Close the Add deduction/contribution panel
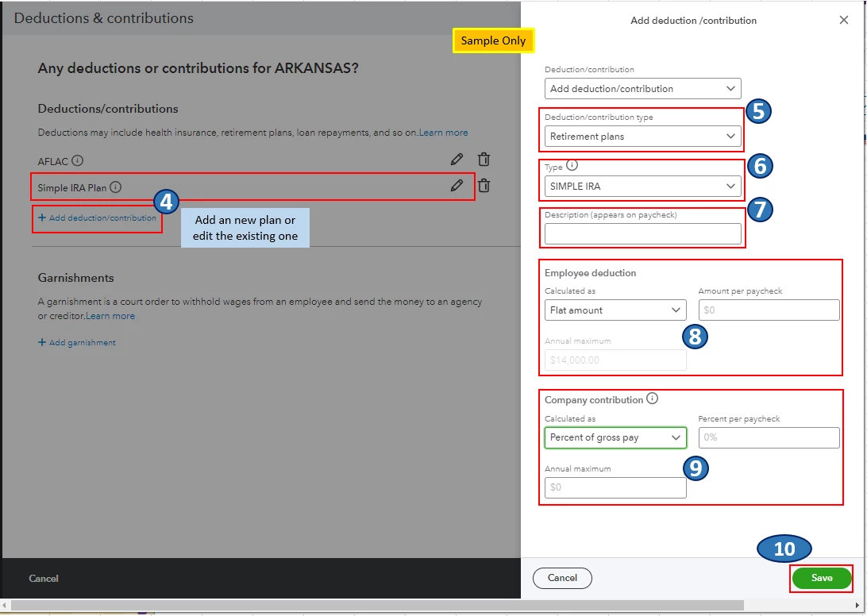This screenshot has height=616, width=867. click(844, 20)
